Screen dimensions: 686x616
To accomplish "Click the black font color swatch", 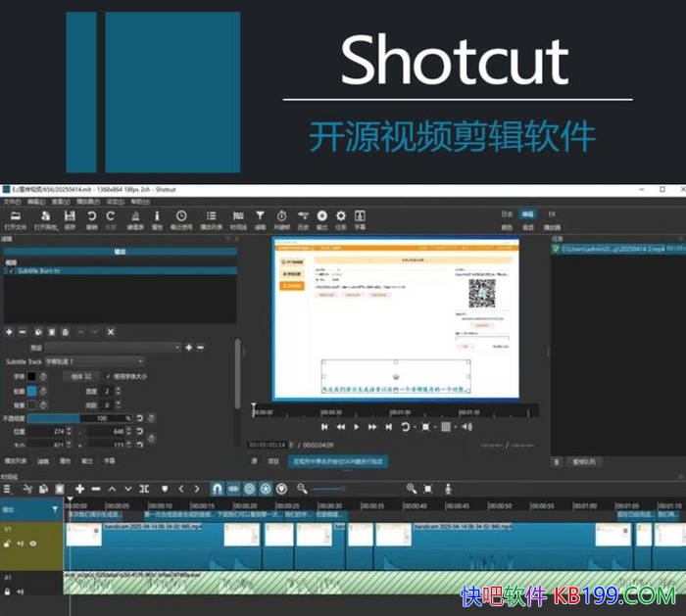I will click(x=31, y=376).
